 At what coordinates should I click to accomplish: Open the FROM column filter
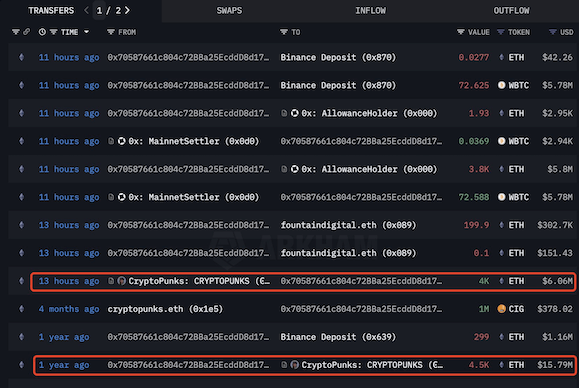point(110,32)
